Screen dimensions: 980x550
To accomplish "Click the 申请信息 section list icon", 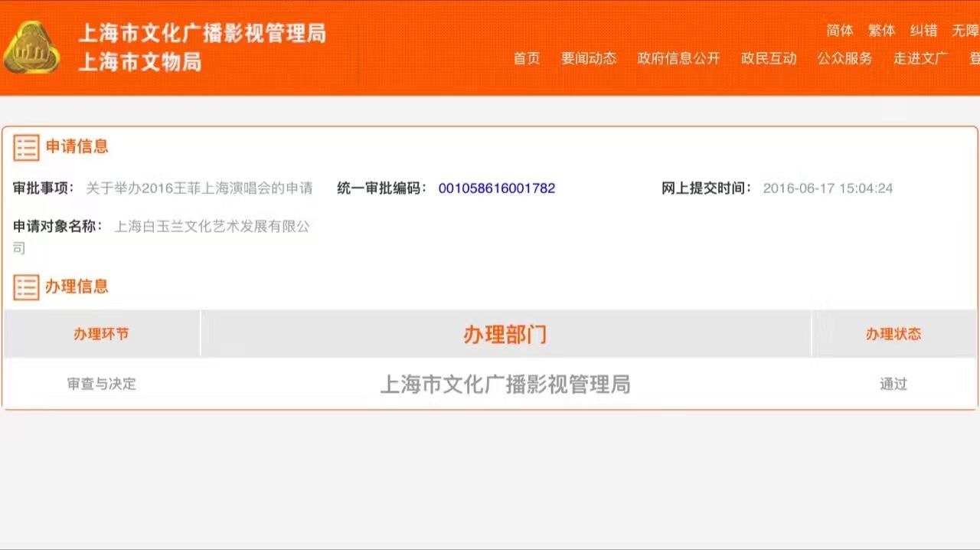I will click(26, 147).
